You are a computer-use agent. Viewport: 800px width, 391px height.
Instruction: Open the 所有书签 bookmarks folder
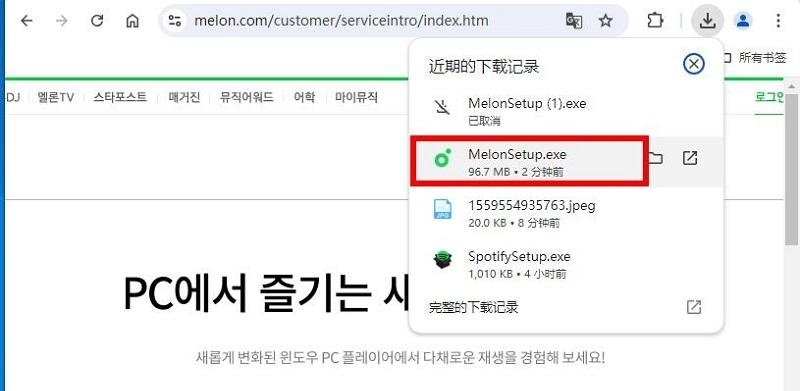(757, 58)
